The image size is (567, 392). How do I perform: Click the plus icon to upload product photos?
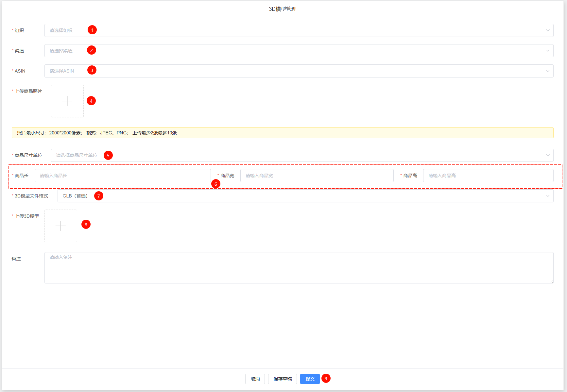coord(67,101)
